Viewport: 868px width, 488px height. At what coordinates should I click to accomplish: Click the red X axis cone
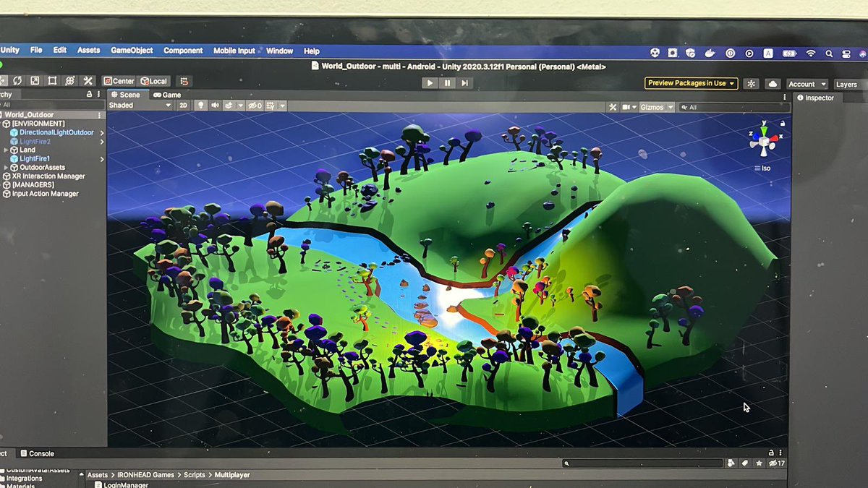774,138
